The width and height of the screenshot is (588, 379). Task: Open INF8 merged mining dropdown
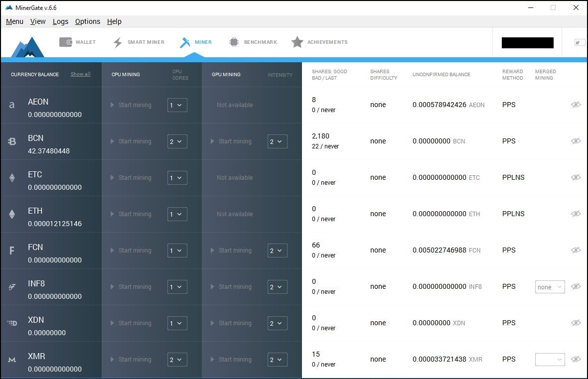tap(550, 287)
